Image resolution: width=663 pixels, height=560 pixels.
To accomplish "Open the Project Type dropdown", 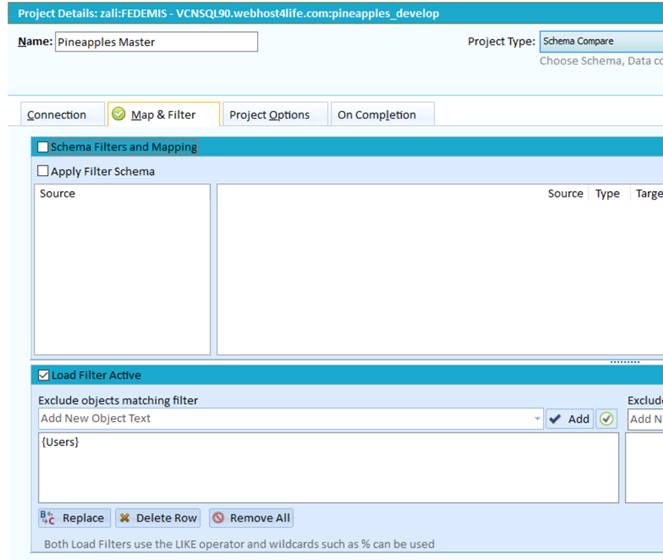I will pos(600,42).
